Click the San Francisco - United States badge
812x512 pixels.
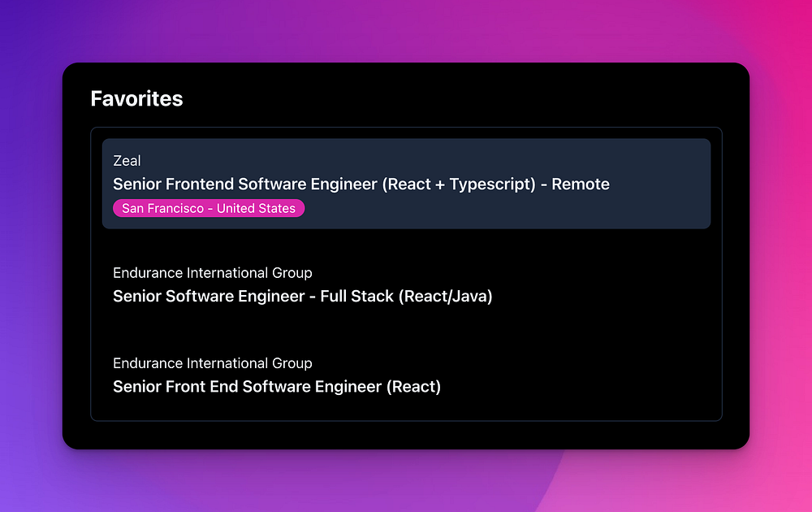click(x=209, y=208)
